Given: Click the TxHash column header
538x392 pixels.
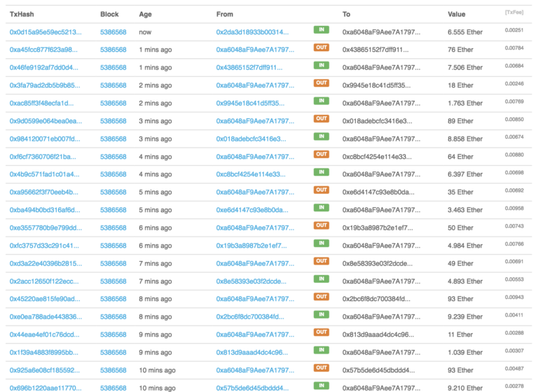Looking at the screenshot, I should (x=21, y=14).
